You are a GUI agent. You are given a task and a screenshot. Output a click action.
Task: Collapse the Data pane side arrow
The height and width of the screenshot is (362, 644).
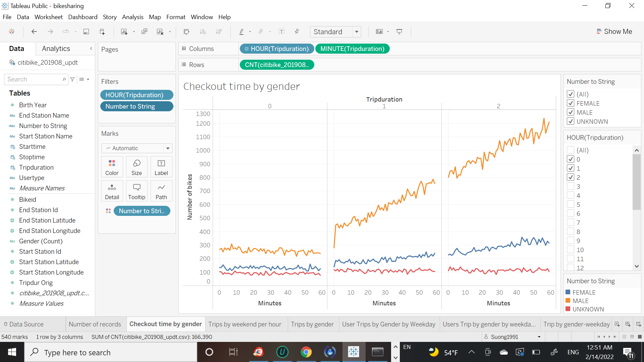[x=91, y=49]
